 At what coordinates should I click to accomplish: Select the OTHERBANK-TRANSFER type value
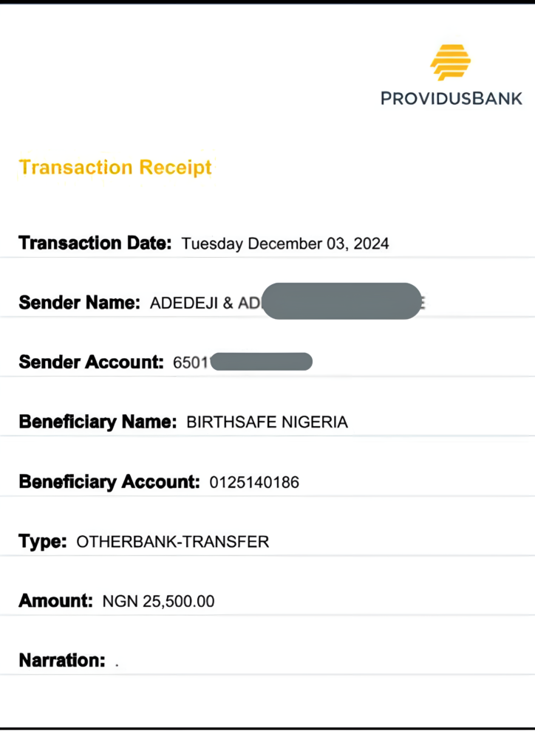tap(173, 543)
